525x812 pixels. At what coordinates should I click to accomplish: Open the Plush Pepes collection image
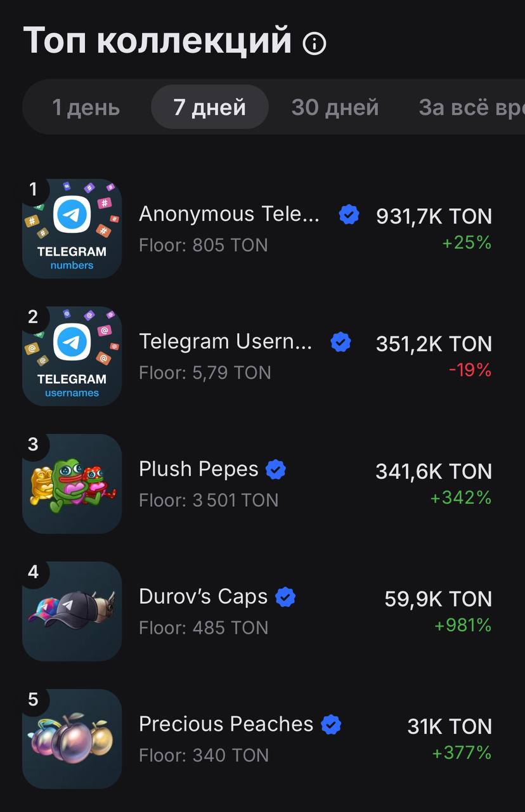click(x=72, y=484)
